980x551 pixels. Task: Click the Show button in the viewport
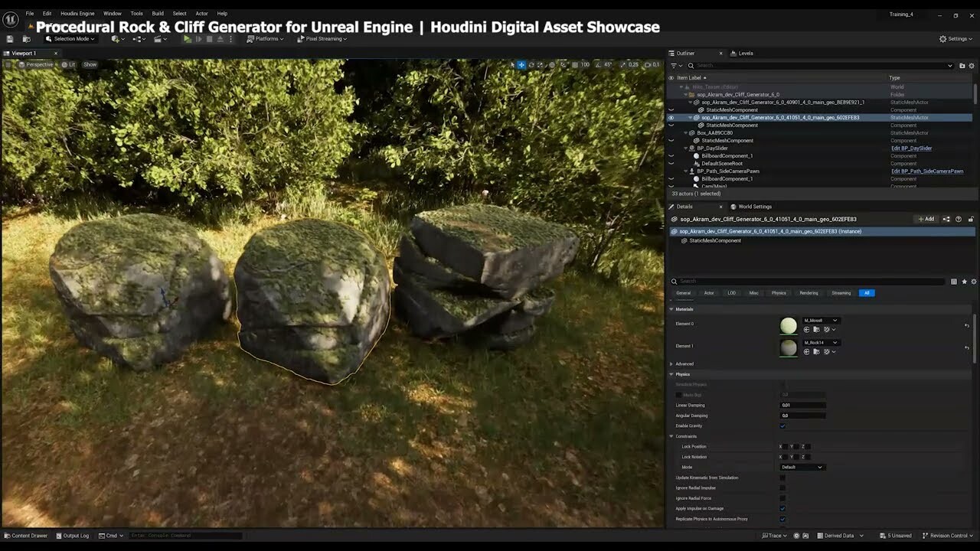(x=90, y=64)
